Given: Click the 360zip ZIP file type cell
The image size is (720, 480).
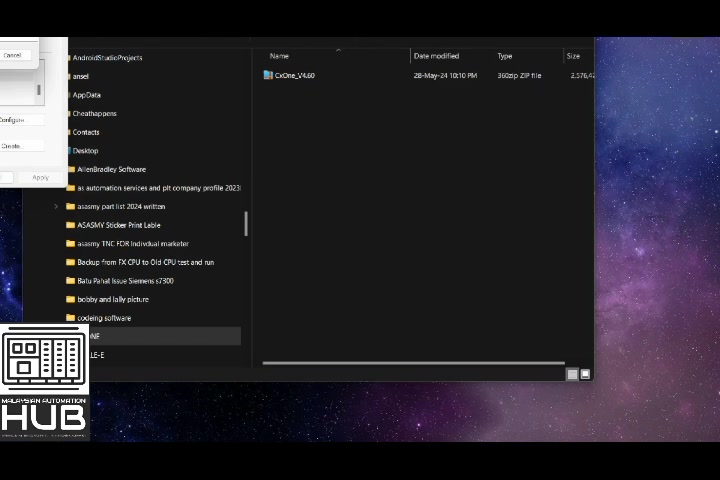Looking at the screenshot, I should point(519,75).
